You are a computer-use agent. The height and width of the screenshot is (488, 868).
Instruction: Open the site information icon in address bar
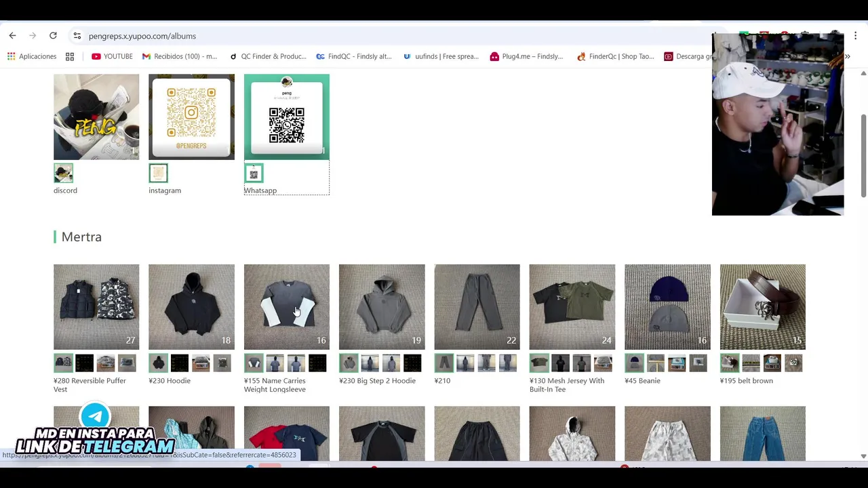(x=77, y=36)
